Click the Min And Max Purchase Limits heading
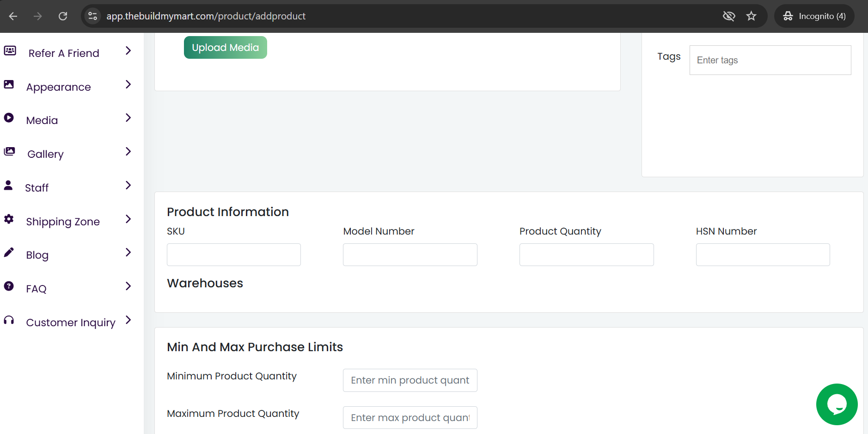The width and height of the screenshot is (868, 434). pyautogui.click(x=255, y=347)
